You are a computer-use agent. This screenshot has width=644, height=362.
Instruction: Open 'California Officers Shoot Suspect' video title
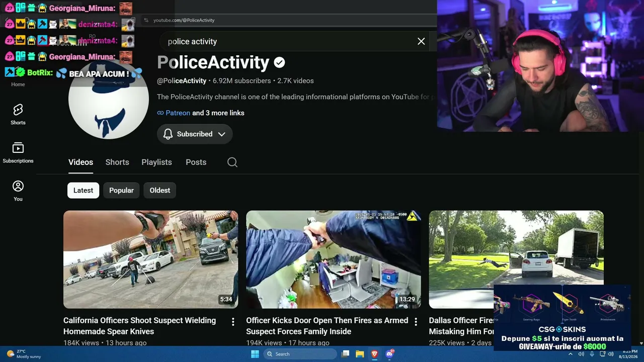[139, 326]
